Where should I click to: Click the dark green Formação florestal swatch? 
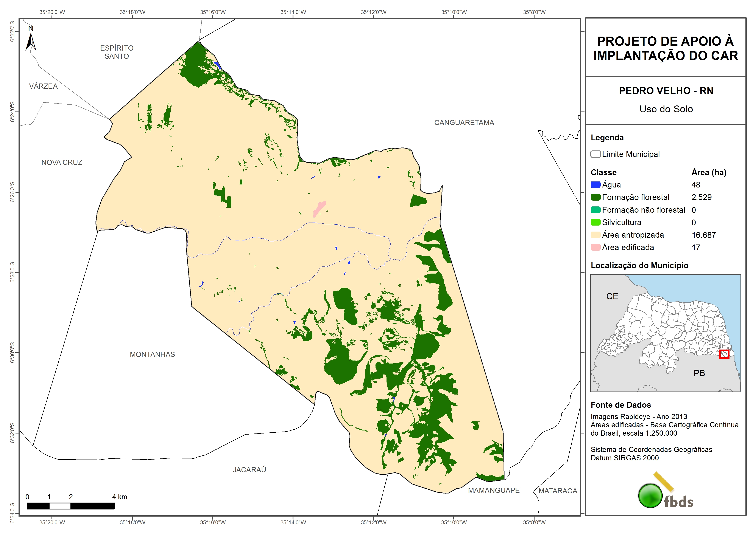(595, 197)
